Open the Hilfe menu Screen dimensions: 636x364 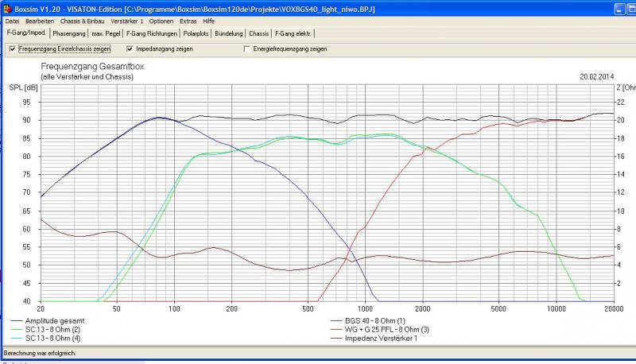coord(209,21)
